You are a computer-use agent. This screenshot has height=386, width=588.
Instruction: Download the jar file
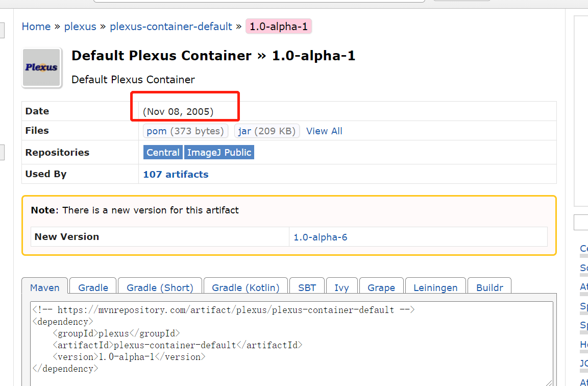tap(244, 131)
